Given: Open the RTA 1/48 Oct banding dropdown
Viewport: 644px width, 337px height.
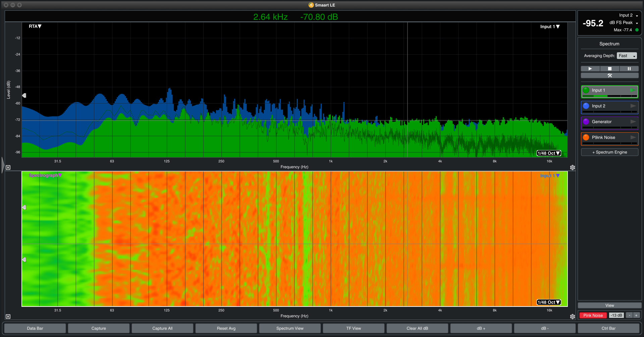Looking at the screenshot, I should [549, 153].
